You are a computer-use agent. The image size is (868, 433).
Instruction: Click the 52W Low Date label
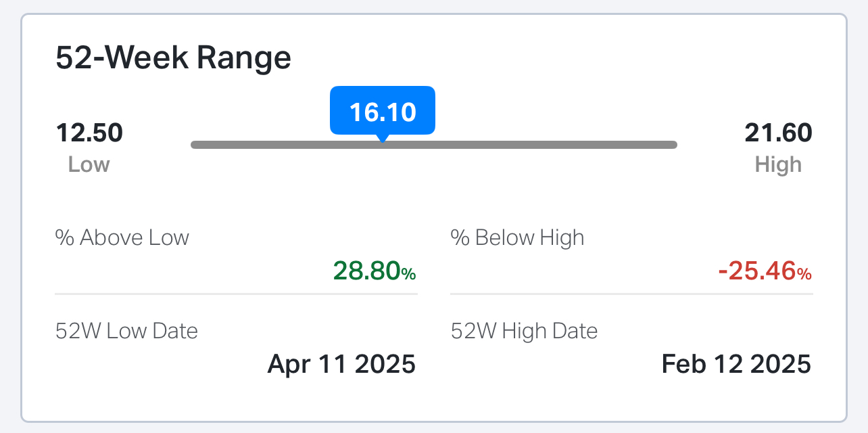tap(126, 331)
